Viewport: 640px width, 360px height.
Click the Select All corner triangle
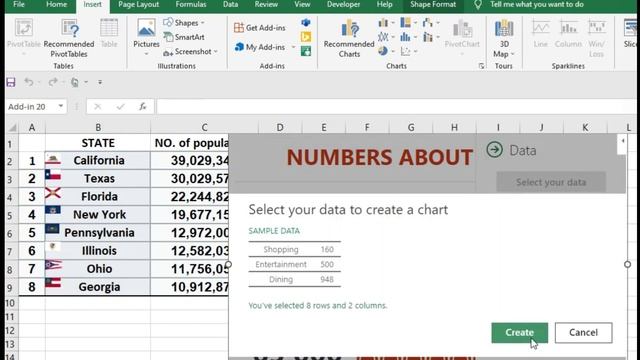(13, 128)
